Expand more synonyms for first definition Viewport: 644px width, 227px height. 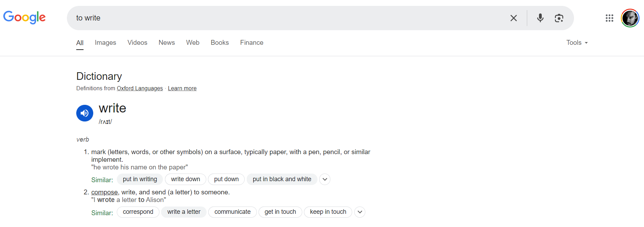pyautogui.click(x=325, y=179)
